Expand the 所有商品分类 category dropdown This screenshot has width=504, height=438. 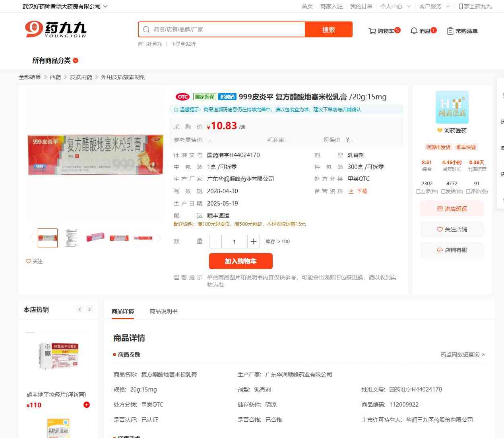[55, 60]
